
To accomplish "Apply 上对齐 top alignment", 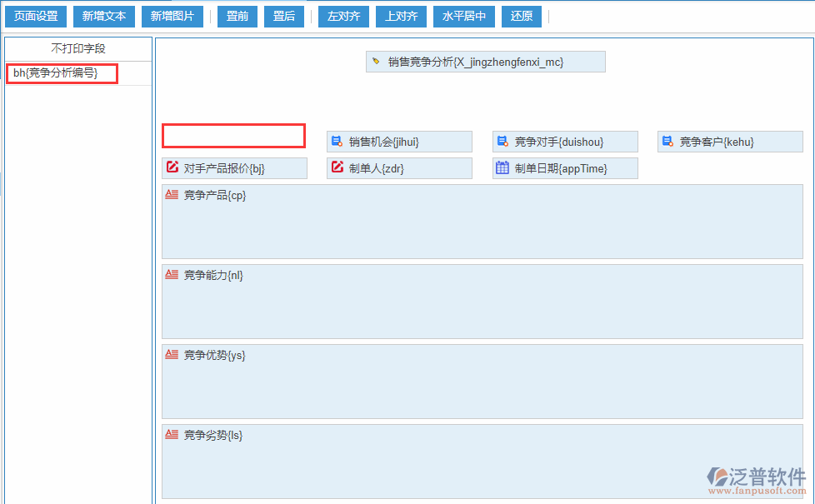I will [402, 16].
